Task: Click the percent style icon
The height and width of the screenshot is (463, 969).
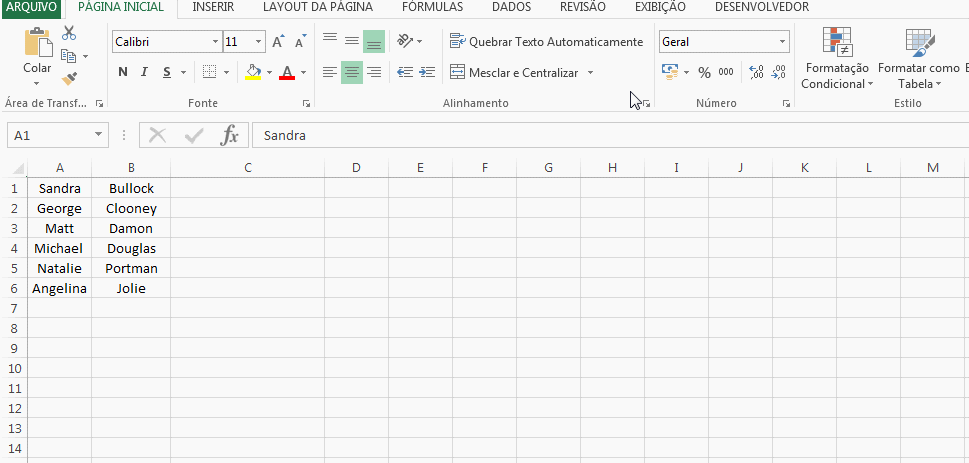Action: 704,72
